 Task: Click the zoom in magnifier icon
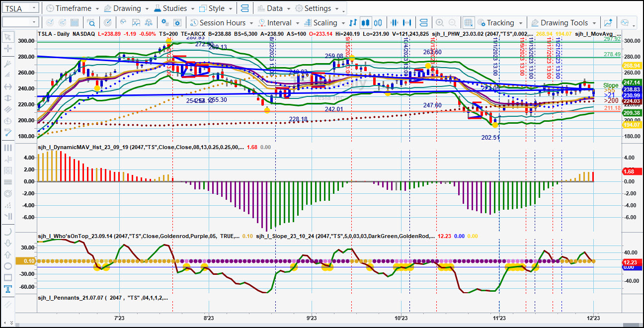[x=439, y=22]
